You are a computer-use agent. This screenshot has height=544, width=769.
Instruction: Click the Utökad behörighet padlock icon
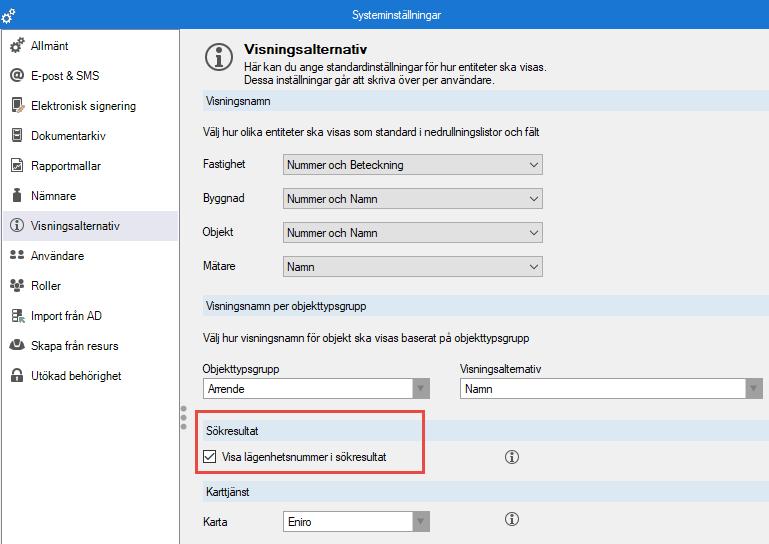pyautogui.click(x=17, y=376)
